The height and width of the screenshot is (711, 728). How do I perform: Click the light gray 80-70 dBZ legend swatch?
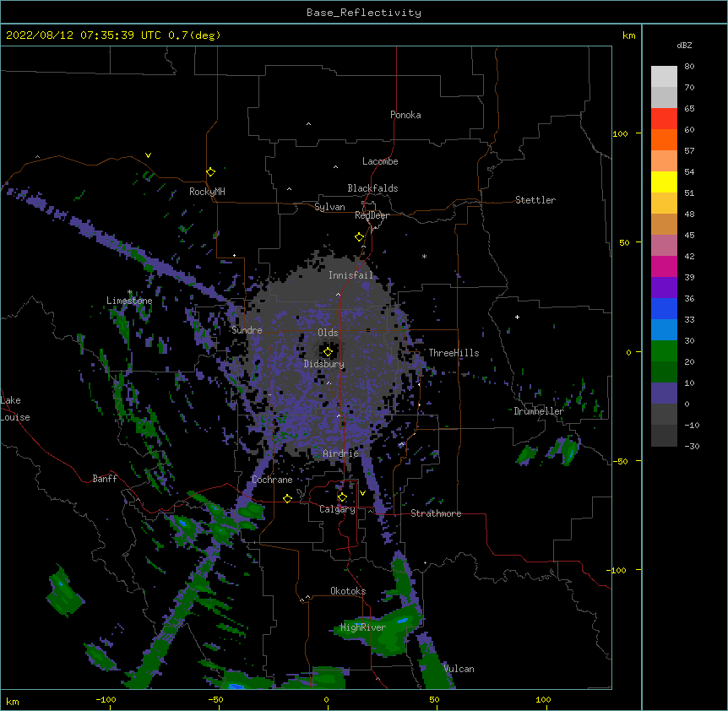(664, 77)
